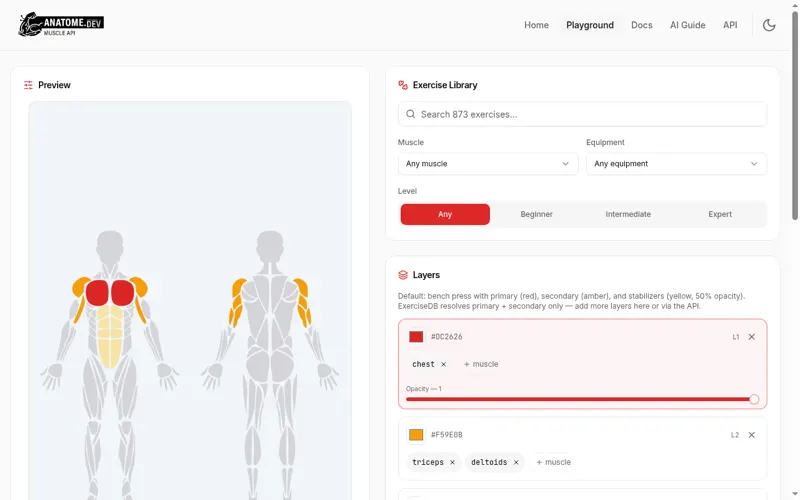Viewport: 800px width, 500px height.
Task: Click the search magnifier icon
Action: [x=410, y=114]
